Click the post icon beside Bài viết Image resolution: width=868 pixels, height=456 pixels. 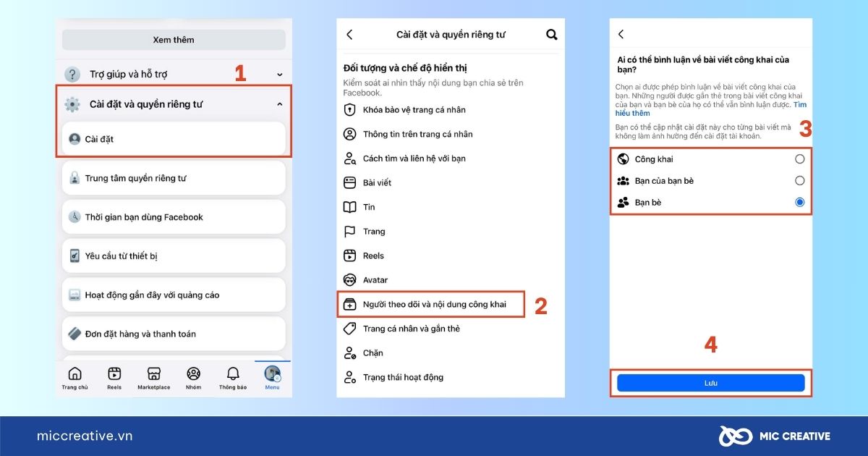click(x=350, y=183)
